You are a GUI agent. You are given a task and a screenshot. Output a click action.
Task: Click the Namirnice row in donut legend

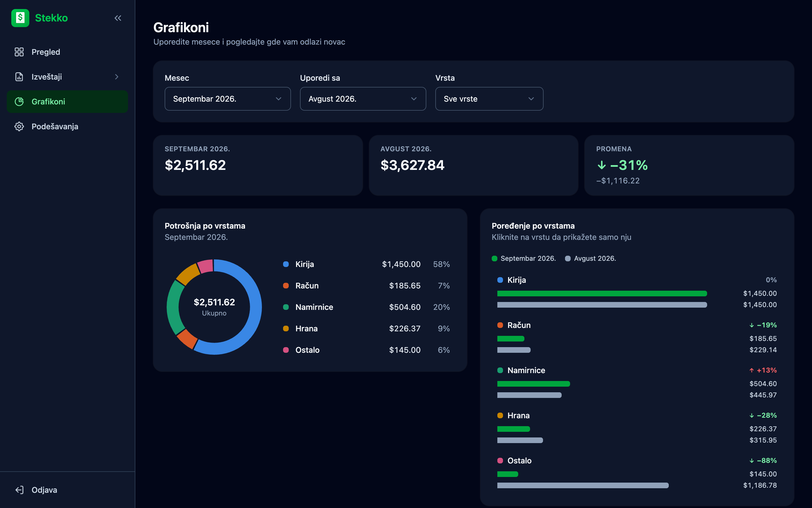[367, 307]
